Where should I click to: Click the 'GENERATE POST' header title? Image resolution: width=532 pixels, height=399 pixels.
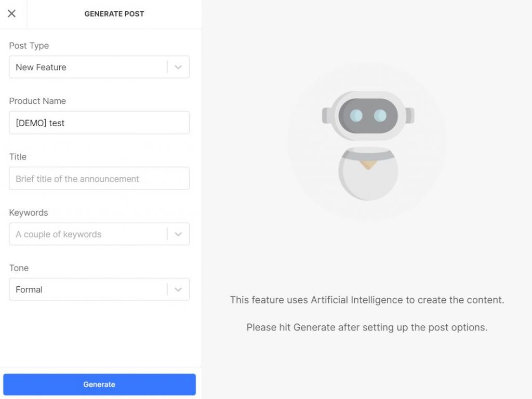coord(114,14)
